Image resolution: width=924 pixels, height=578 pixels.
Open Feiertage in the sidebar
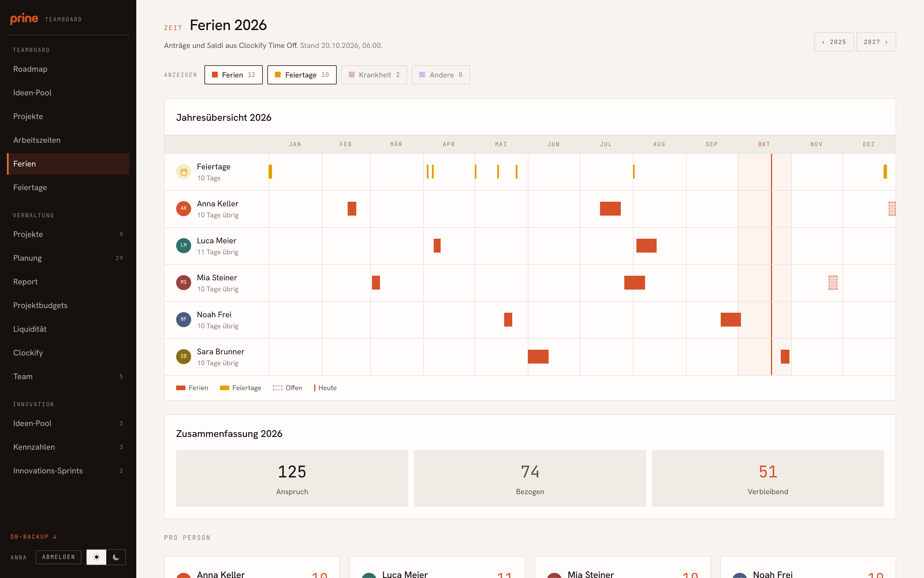(68, 188)
